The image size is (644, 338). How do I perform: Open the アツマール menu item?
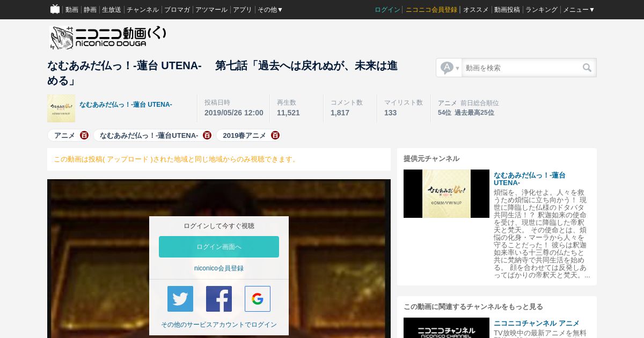tap(211, 10)
